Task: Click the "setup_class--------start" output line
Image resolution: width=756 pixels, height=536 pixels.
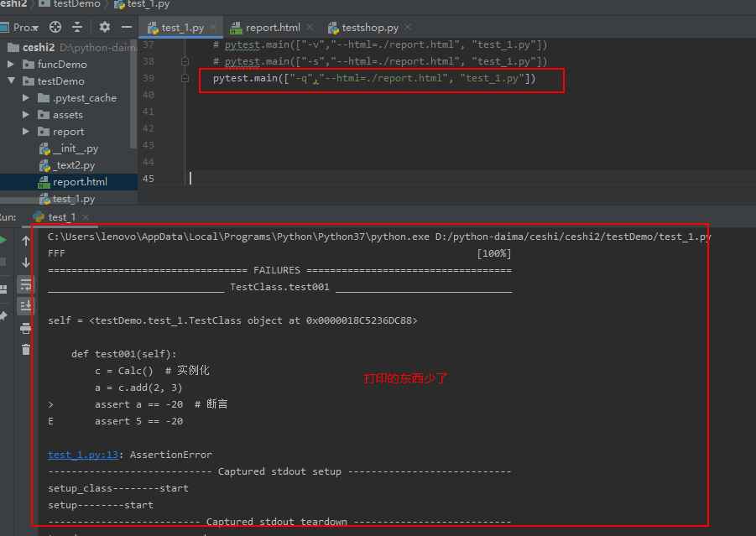Action: (x=118, y=488)
